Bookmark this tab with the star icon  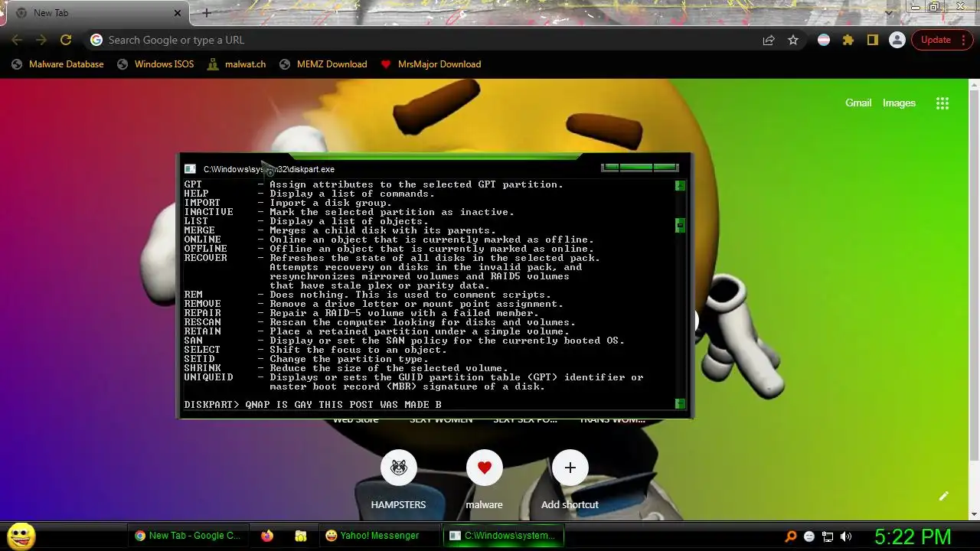793,40
